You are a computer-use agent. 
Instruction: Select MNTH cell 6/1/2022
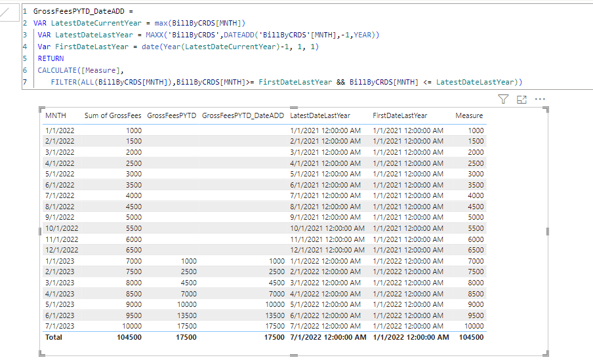point(60,185)
